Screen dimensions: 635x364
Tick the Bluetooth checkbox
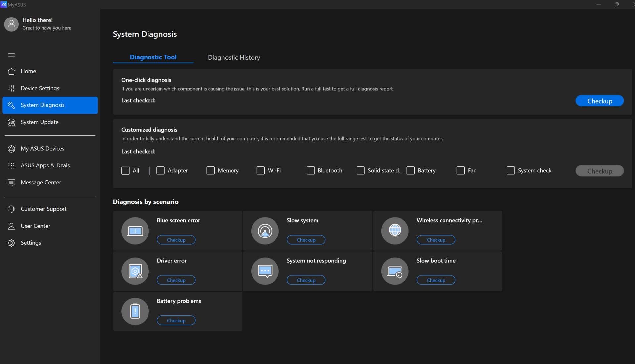(x=310, y=170)
